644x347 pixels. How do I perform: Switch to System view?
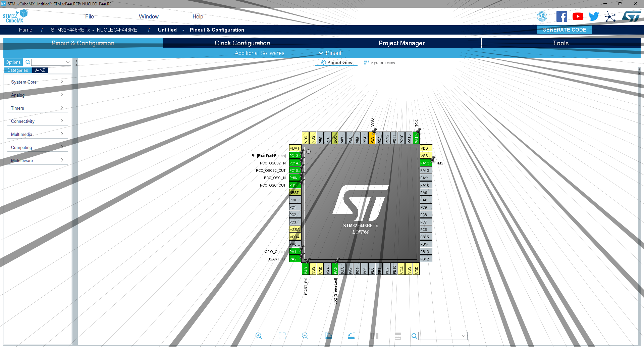(x=382, y=62)
